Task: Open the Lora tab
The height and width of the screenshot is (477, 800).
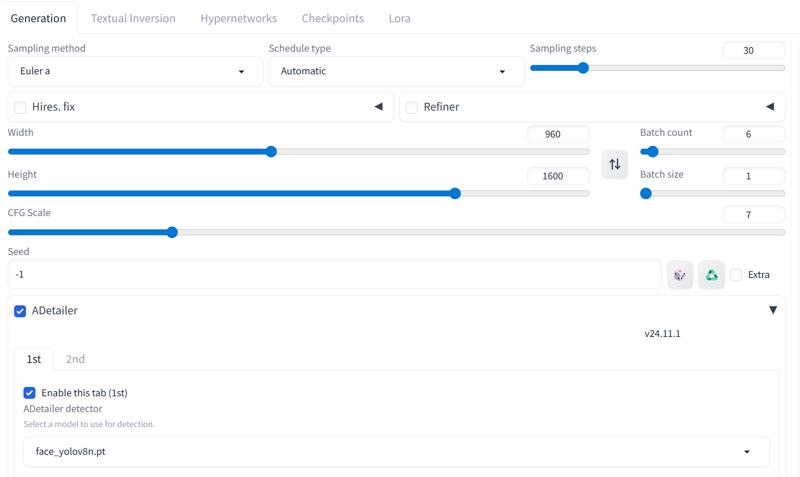Action: tap(399, 18)
